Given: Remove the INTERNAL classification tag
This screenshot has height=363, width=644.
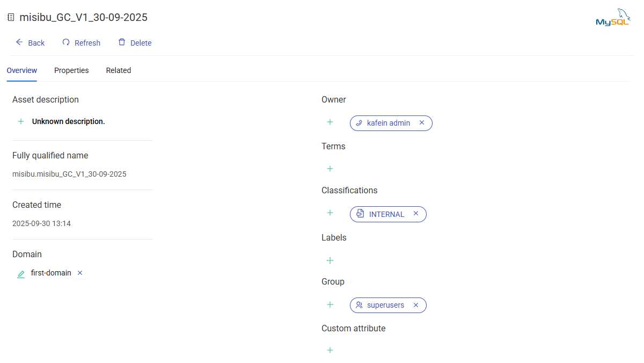Looking at the screenshot, I should [416, 214].
